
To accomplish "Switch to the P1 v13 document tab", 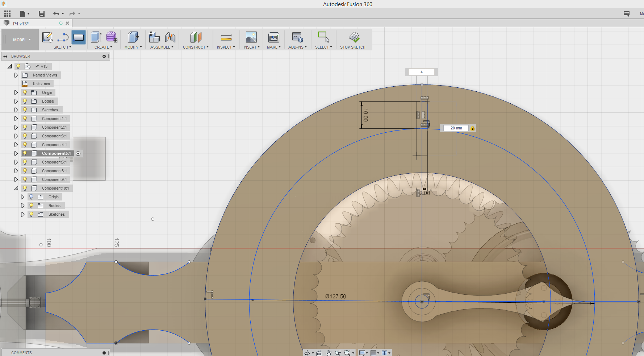I will point(21,24).
